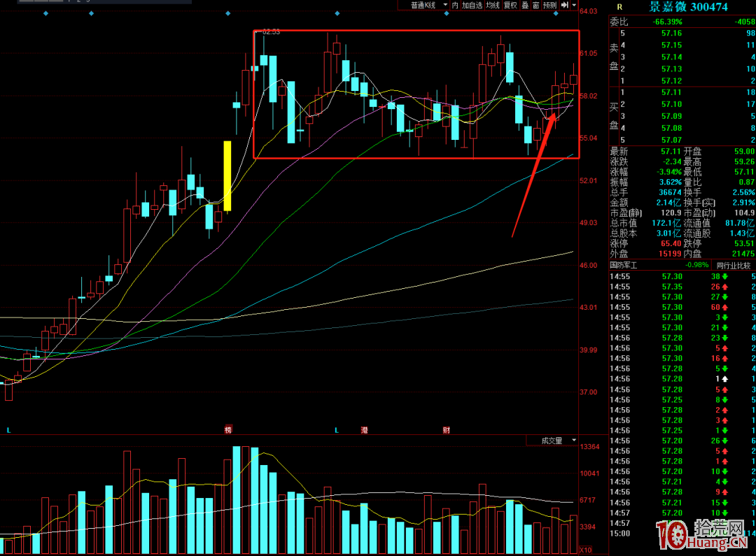Click buy level 2 price 57.10
This screenshot has width=756, height=556.
tap(671, 104)
